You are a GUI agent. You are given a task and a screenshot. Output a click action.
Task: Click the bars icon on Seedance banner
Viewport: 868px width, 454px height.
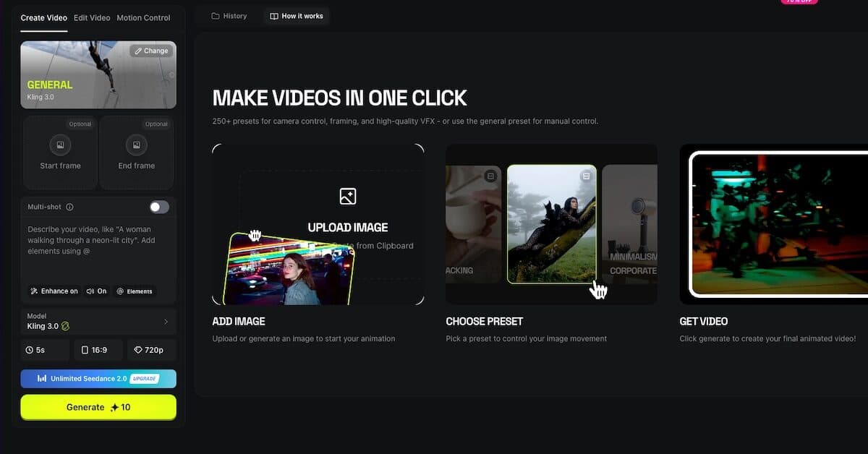click(x=42, y=378)
